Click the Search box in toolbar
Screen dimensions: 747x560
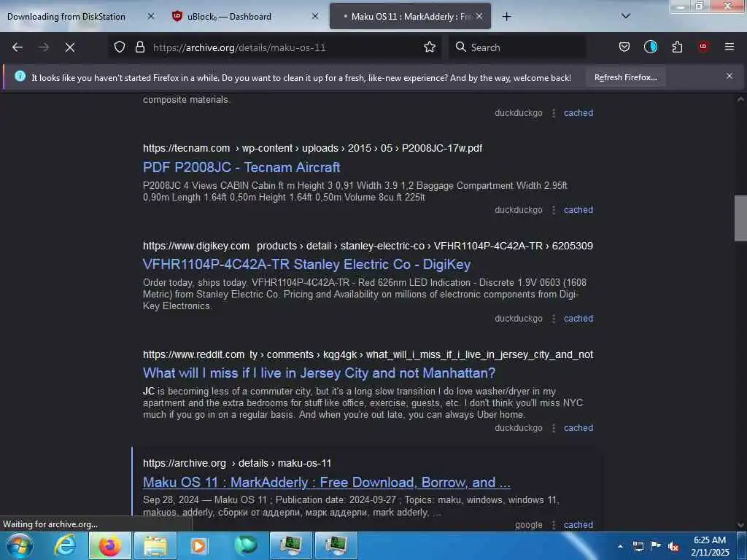pos(517,47)
